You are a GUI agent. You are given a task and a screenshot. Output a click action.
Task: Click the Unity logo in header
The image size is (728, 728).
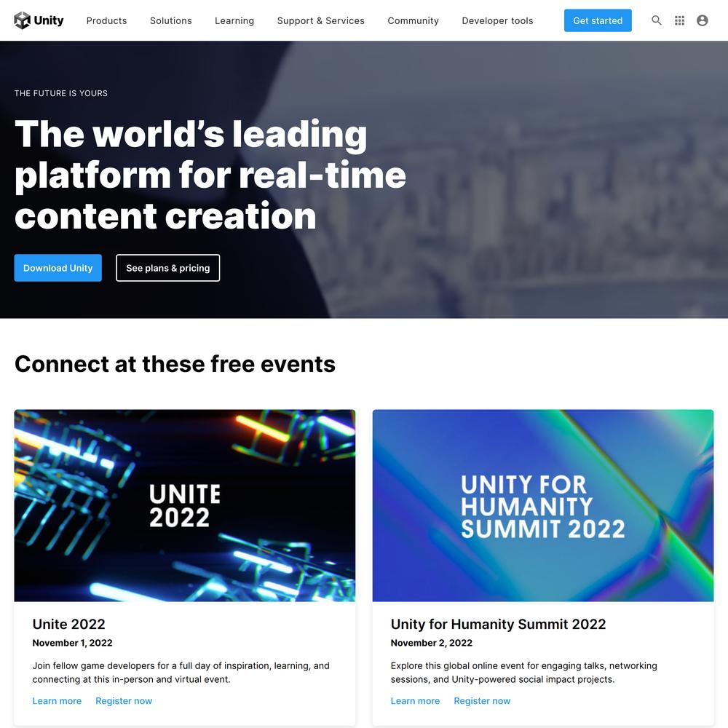pos(39,20)
